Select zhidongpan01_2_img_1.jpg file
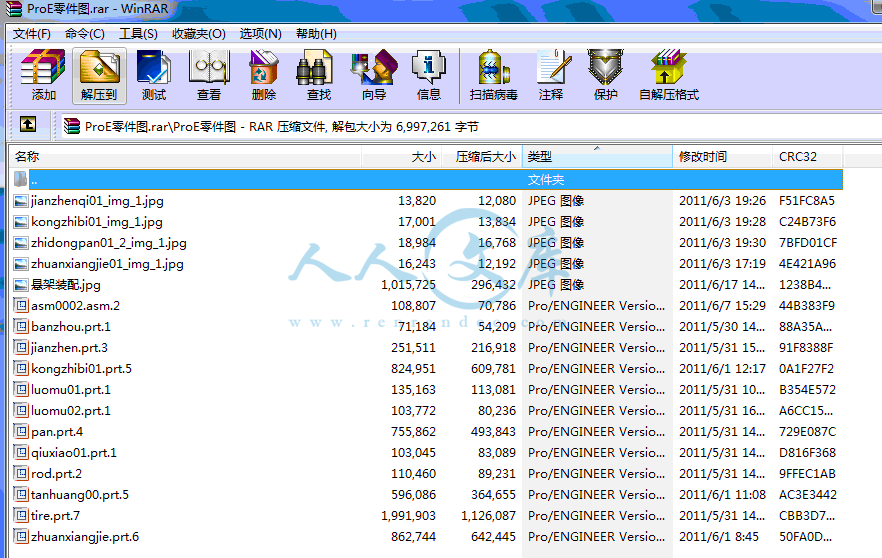The width and height of the screenshot is (882, 558). click(109, 243)
